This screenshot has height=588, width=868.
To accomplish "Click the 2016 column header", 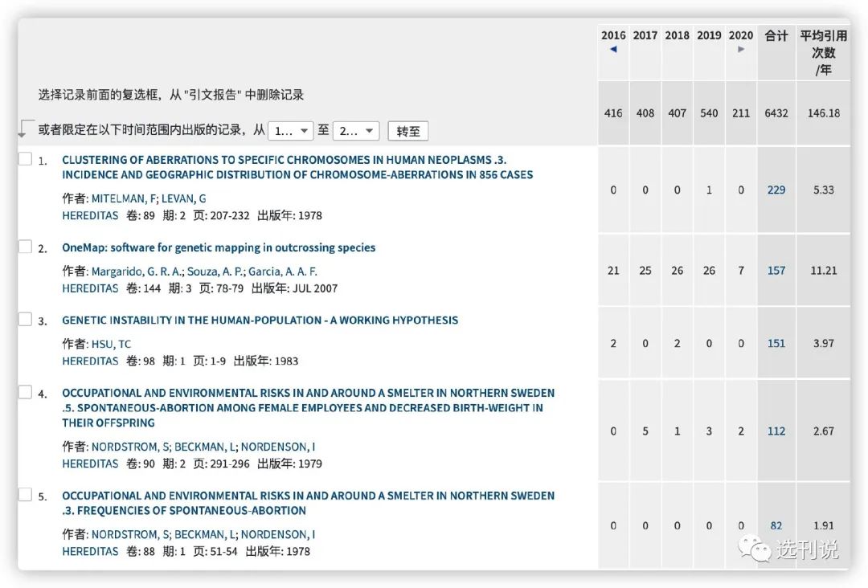I will (613, 35).
